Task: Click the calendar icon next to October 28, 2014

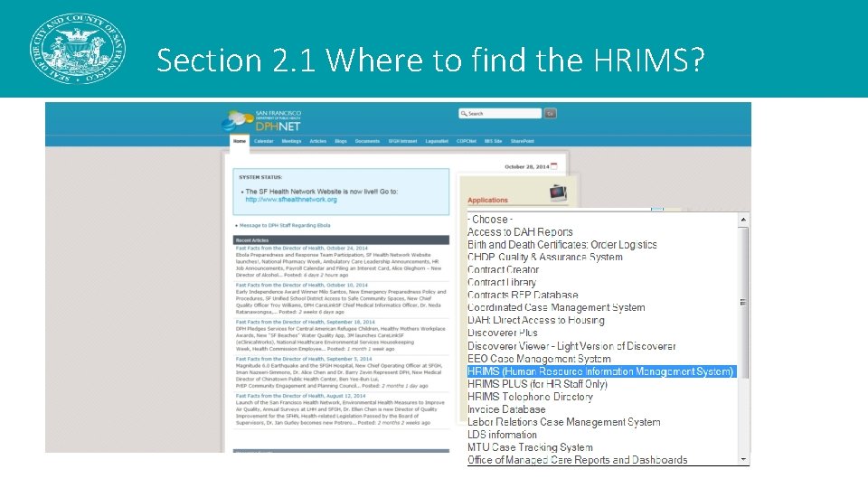Action: pos(554,166)
